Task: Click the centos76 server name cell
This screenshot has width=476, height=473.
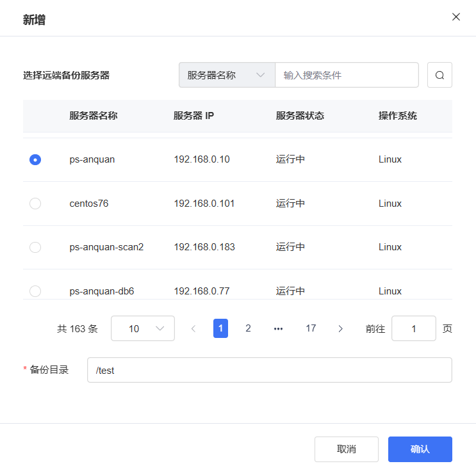Action: click(89, 204)
